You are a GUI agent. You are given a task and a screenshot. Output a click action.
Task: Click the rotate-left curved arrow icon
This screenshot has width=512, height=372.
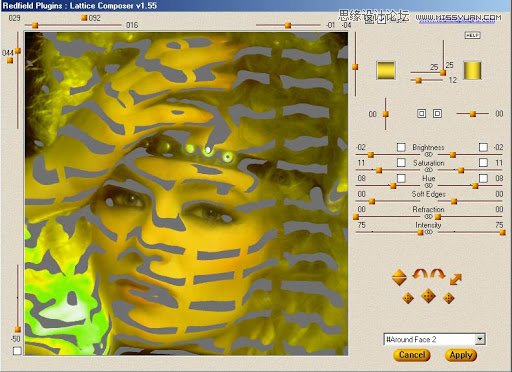[420, 274]
